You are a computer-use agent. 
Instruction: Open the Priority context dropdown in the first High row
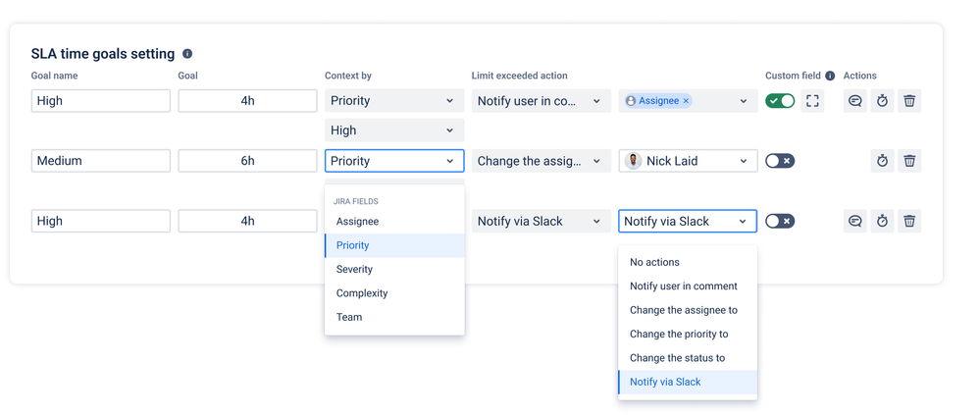point(394,101)
